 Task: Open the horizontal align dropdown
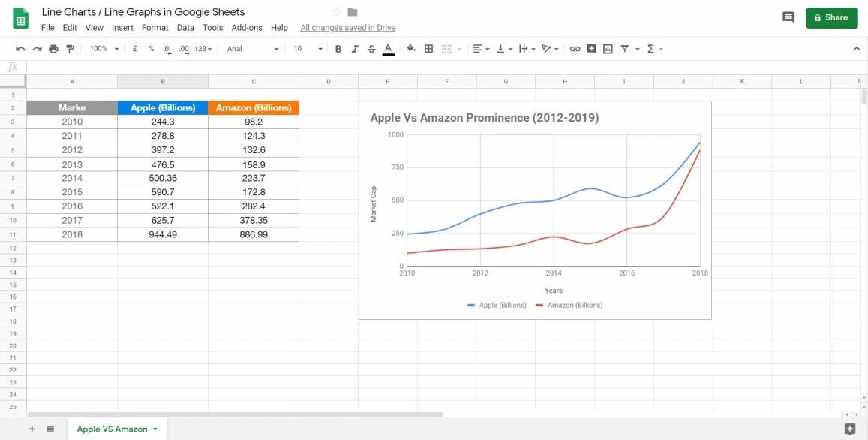click(x=481, y=49)
